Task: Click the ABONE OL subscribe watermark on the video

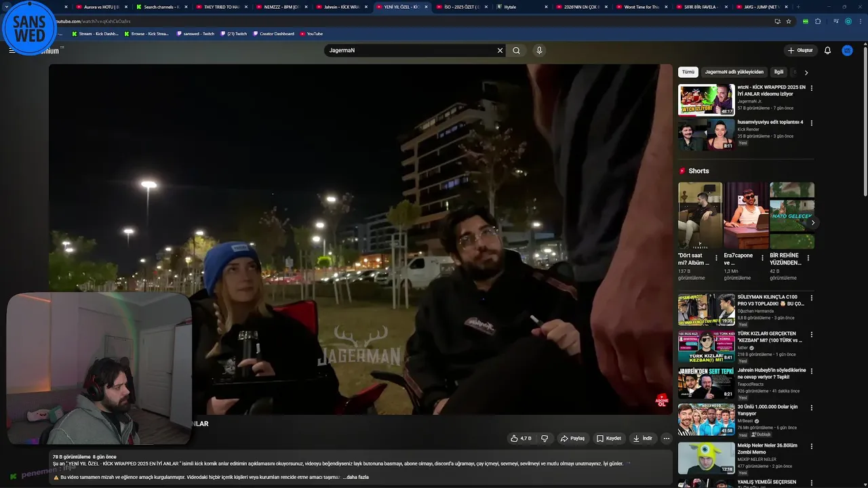Action: click(x=661, y=400)
